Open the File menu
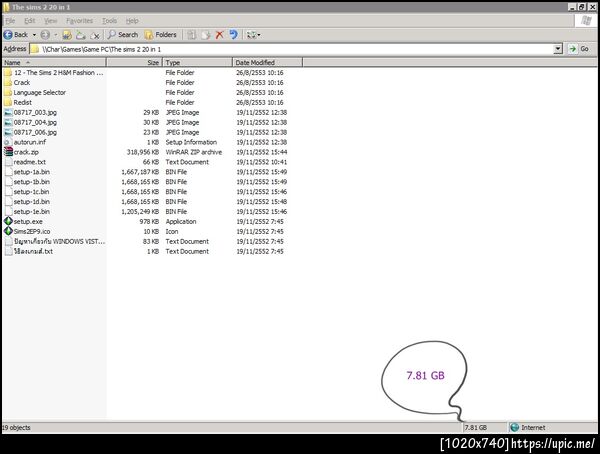600x454 pixels. point(10,21)
